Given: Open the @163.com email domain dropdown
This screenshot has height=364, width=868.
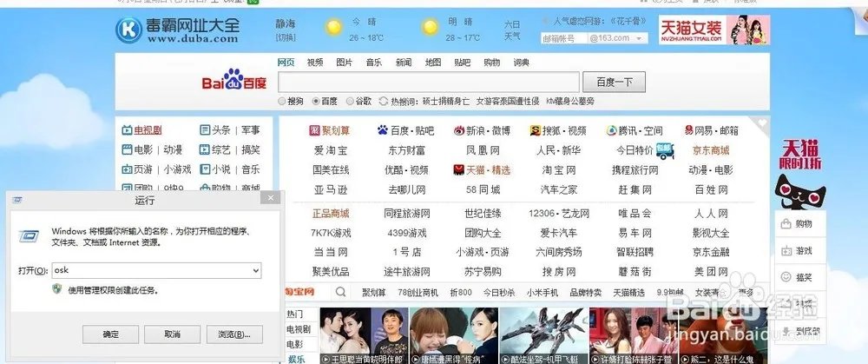Looking at the screenshot, I should click(x=640, y=38).
